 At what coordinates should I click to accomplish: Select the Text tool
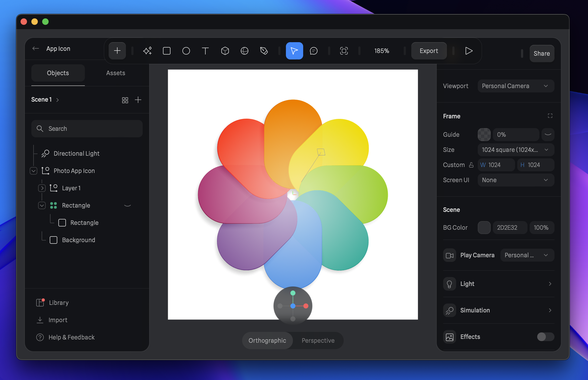205,51
